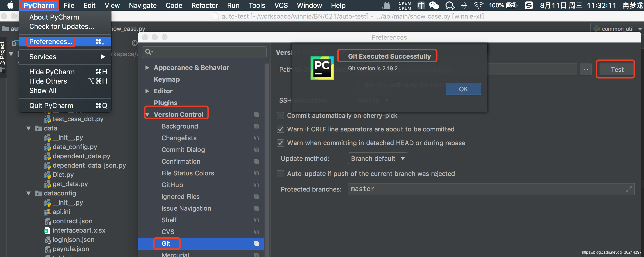Click per-project icon next to Shelf
The height and width of the screenshot is (257, 644).
257,220
